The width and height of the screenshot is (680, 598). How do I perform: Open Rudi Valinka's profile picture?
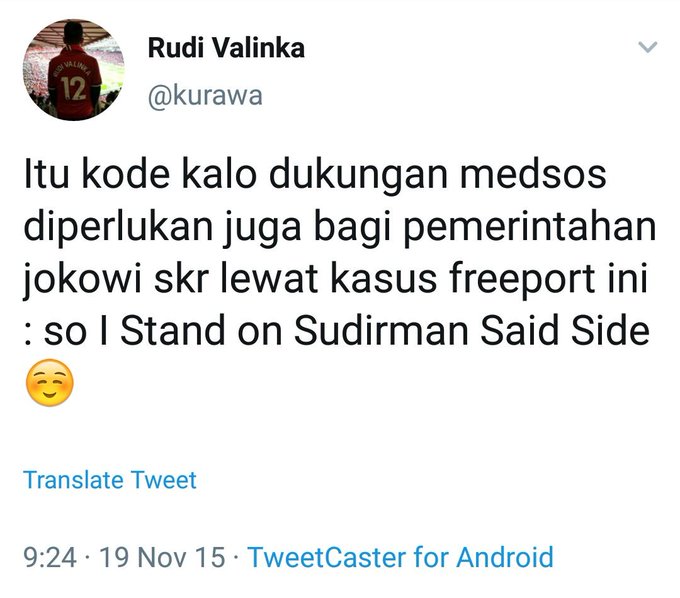coord(74,70)
